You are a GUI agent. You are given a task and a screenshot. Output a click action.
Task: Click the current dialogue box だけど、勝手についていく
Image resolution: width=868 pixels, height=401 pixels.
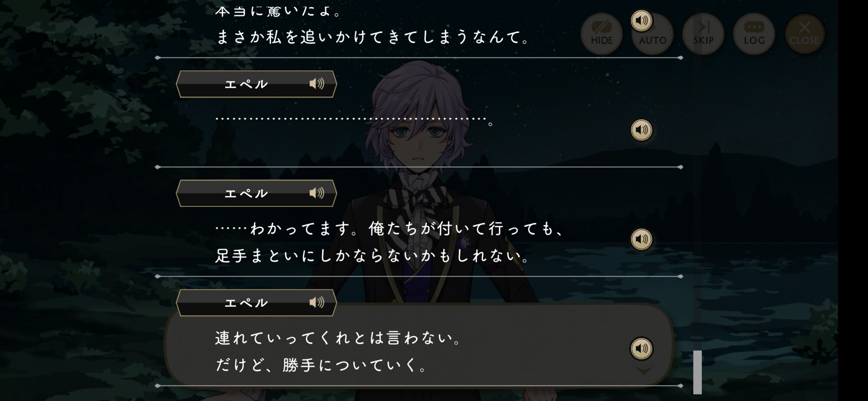(419, 345)
